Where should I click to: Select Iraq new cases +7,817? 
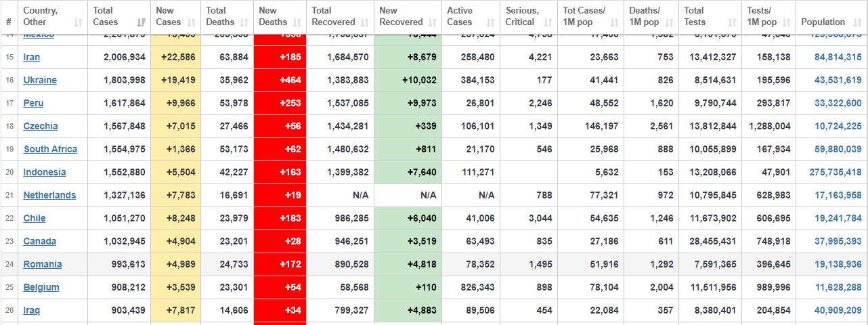pos(176,310)
